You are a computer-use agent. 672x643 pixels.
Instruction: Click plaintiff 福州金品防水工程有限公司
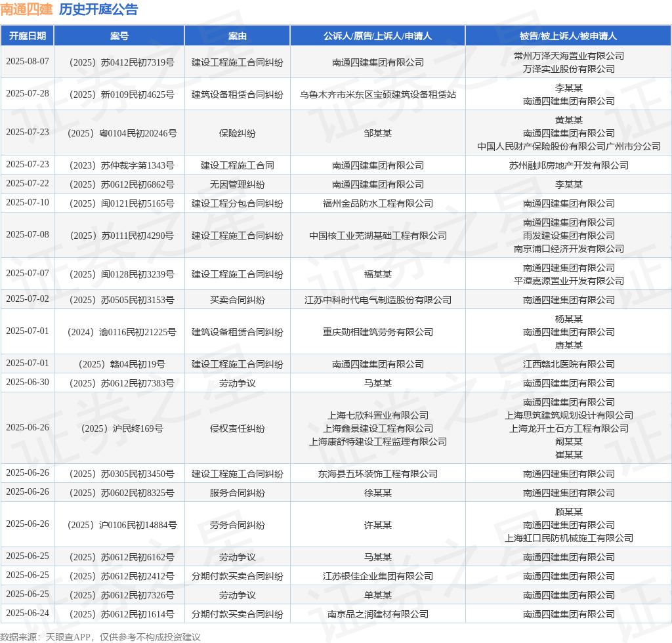377,203
